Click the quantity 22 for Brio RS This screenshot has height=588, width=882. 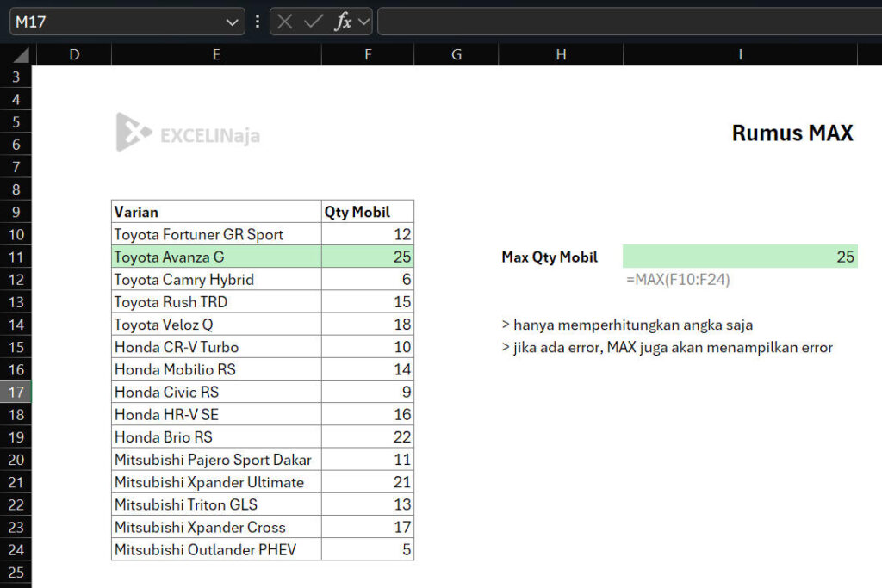coord(368,436)
